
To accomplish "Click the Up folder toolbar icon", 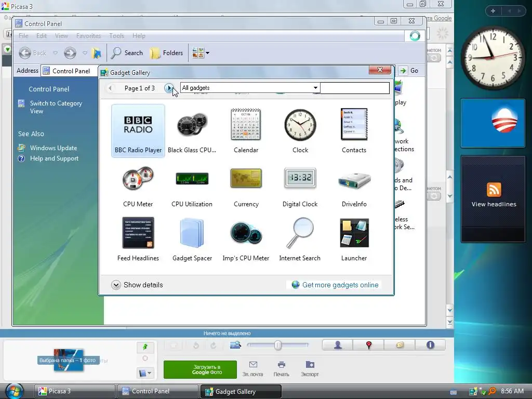I will 97,53.
